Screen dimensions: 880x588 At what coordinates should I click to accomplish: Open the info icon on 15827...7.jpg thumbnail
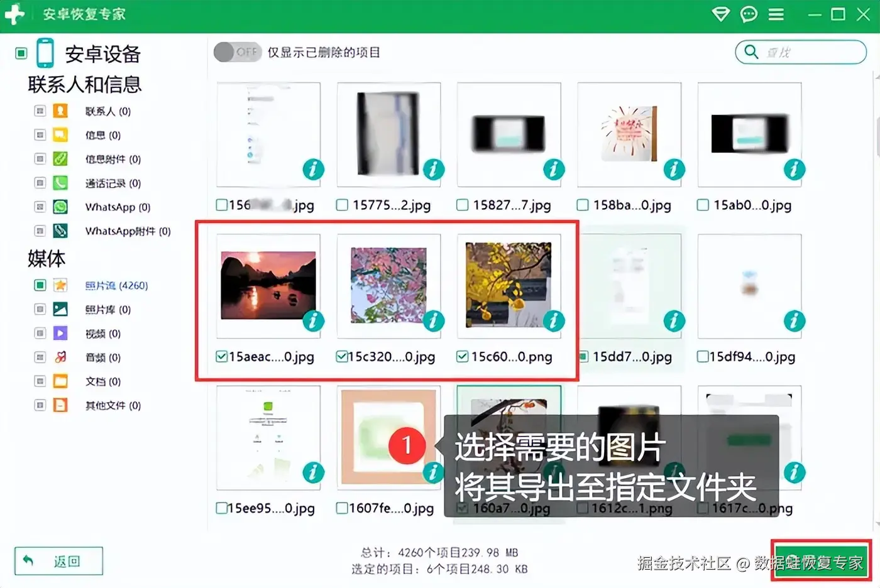point(554,169)
